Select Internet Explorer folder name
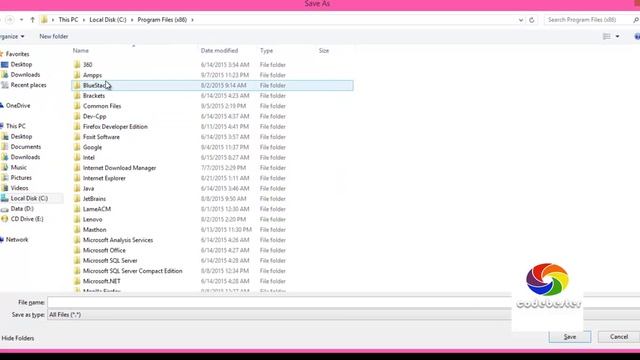640x360 pixels. (104, 178)
